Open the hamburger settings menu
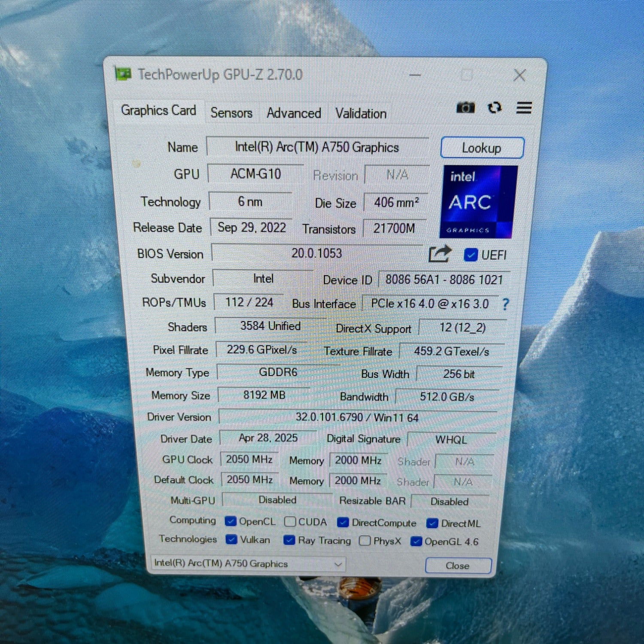 (x=524, y=107)
